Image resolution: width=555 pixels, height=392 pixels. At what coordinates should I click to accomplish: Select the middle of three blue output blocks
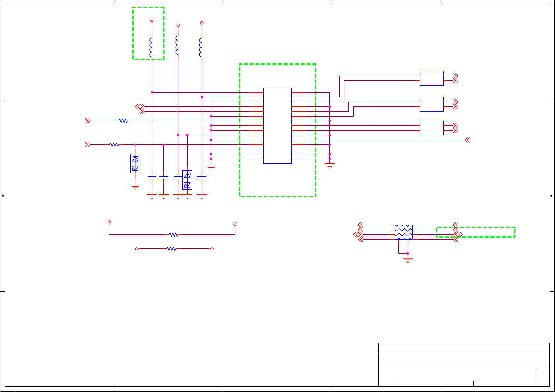pos(431,104)
